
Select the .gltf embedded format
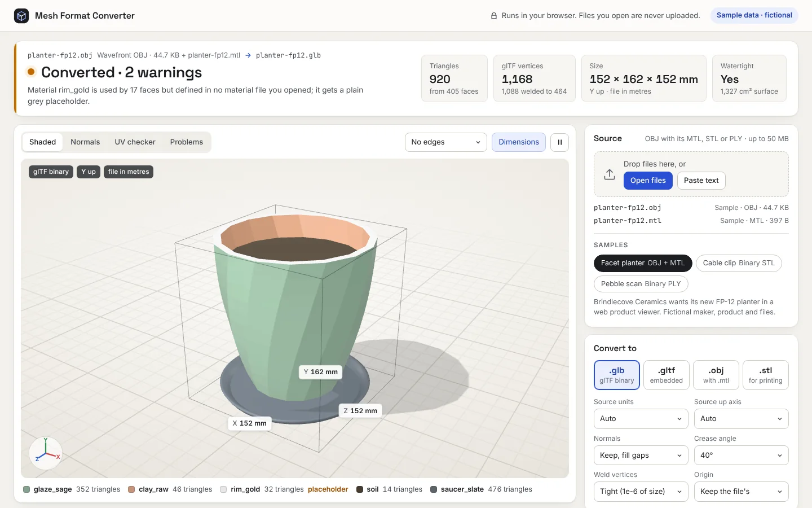tap(667, 375)
